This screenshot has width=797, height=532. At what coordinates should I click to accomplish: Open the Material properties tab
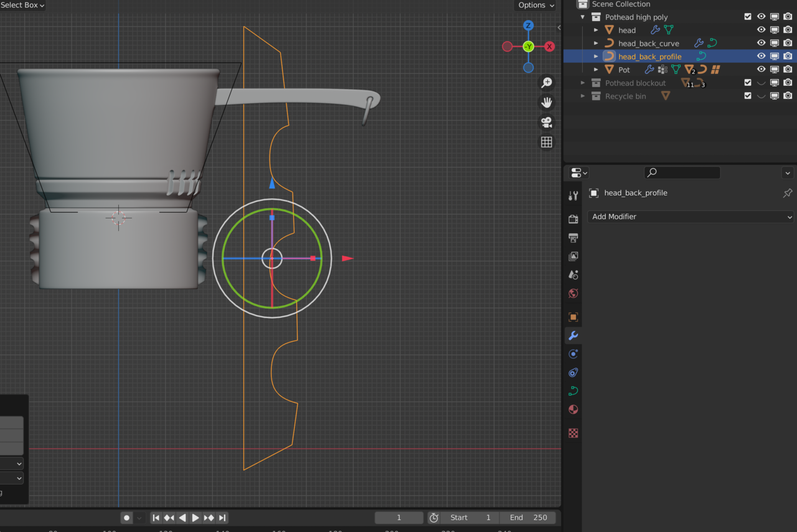point(573,409)
